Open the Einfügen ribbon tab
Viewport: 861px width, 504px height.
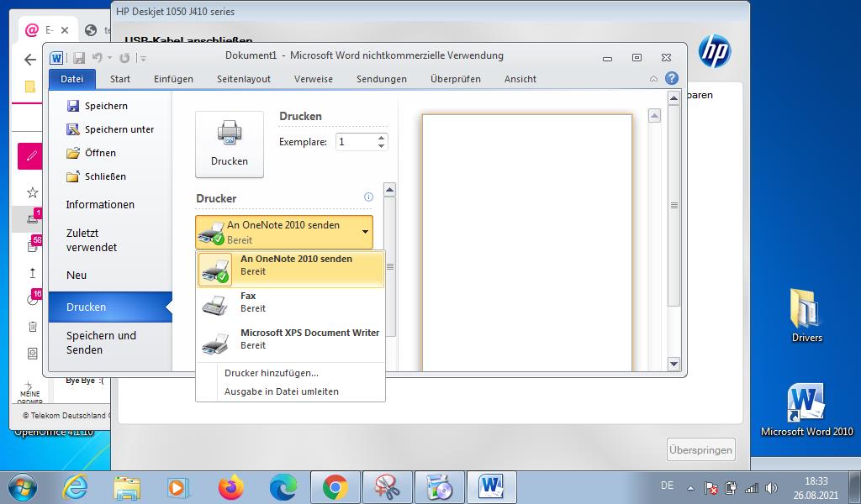tap(173, 79)
